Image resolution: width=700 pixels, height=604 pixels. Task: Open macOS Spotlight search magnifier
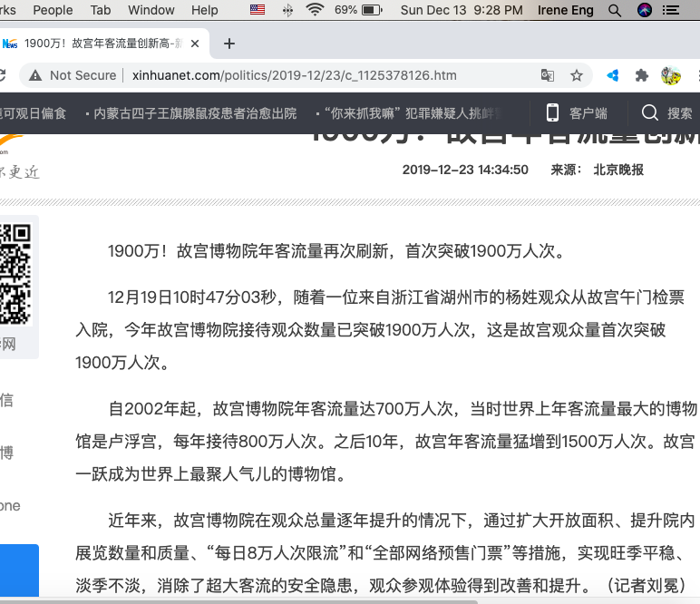[615, 10]
